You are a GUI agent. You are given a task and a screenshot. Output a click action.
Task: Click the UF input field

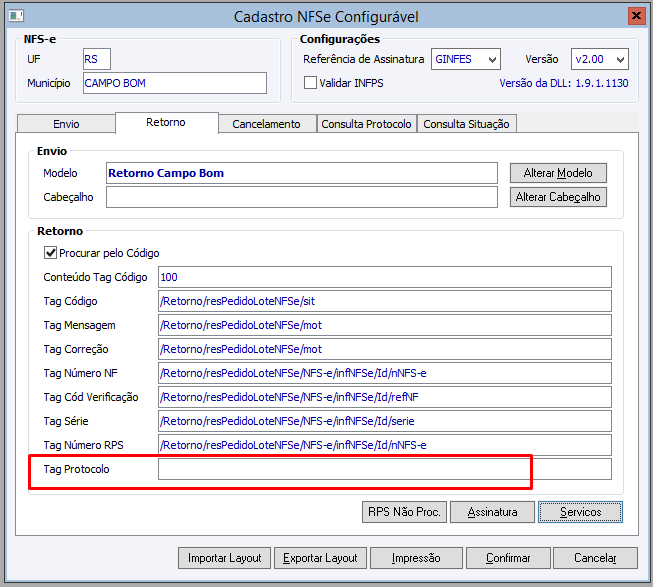pyautogui.click(x=97, y=59)
